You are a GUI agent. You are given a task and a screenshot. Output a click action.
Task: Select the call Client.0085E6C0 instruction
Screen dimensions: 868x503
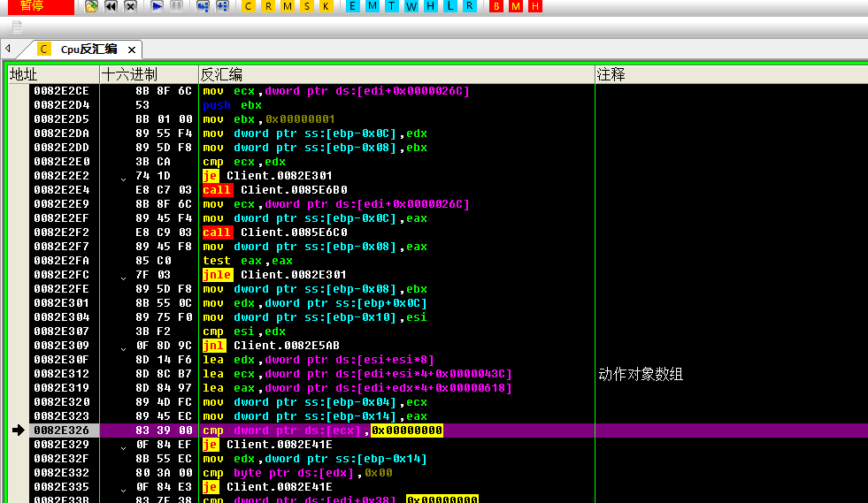pyautogui.click(x=274, y=232)
